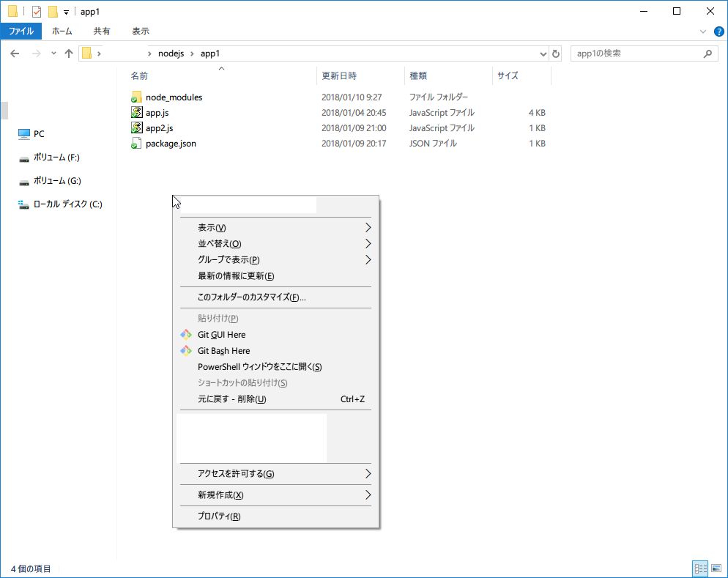728x578 pixels.
Task: Click the Git GUI Here icon
Action: (185, 335)
